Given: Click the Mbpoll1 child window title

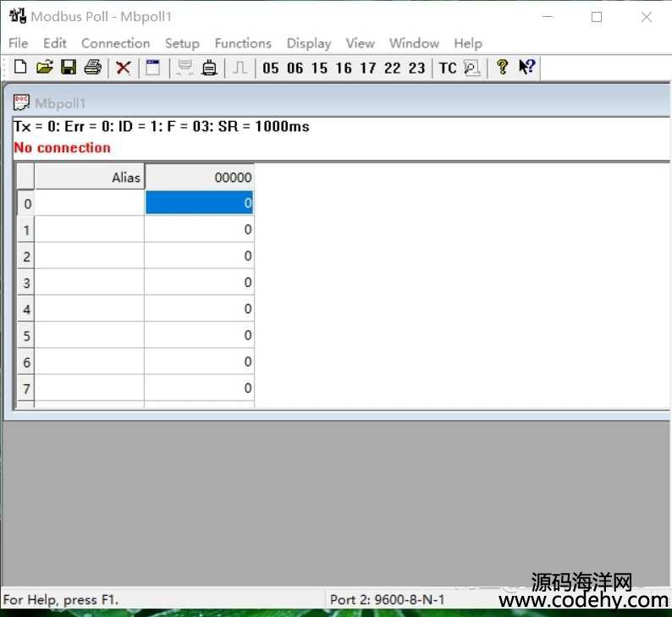Looking at the screenshot, I should (60, 103).
